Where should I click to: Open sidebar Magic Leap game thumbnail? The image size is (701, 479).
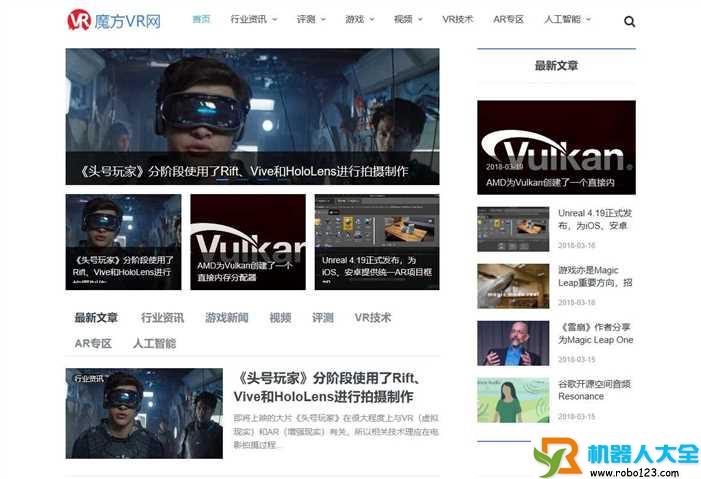click(513, 286)
